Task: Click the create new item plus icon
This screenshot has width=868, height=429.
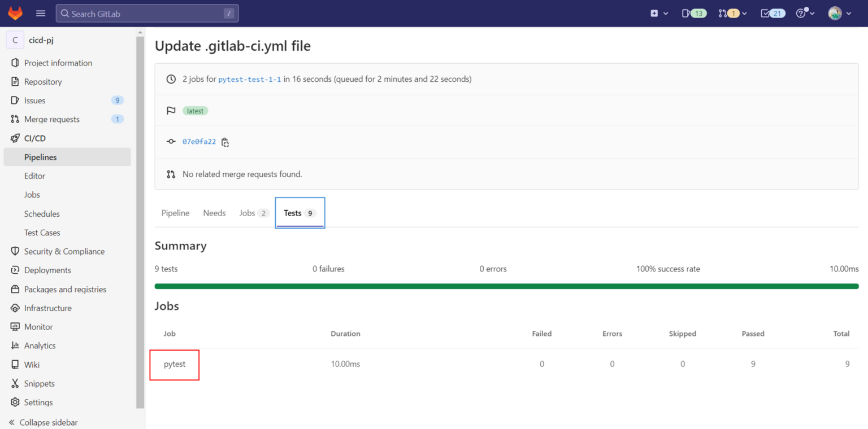Action: pos(656,12)
